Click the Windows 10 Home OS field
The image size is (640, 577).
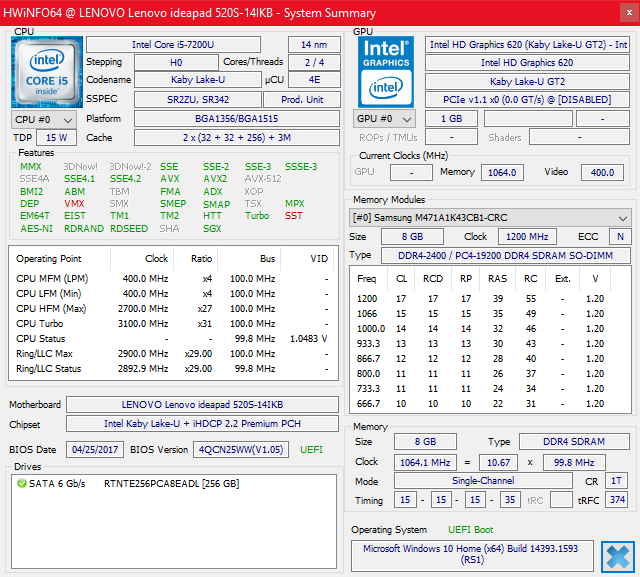coord(472,554)
